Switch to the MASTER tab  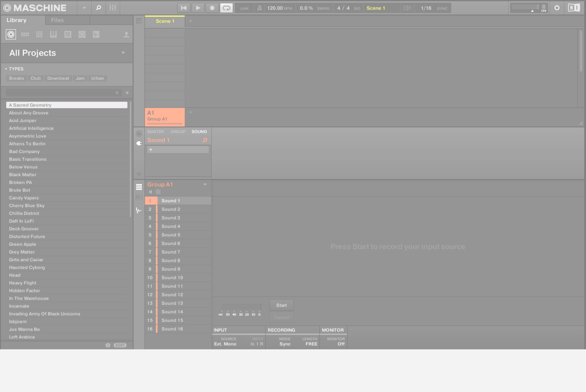pyautogui.click(x=156, y=132)
